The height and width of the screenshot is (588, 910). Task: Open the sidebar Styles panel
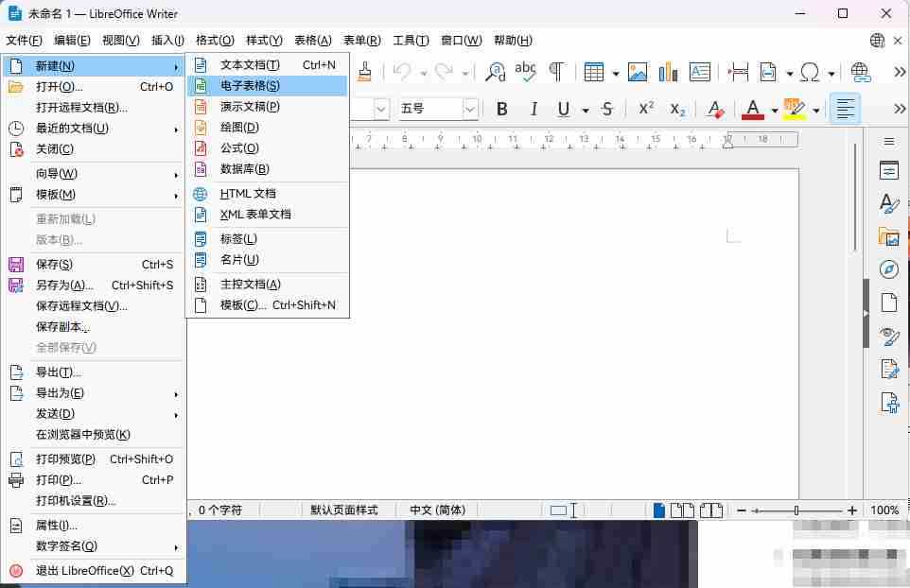(x=889, y=203)
